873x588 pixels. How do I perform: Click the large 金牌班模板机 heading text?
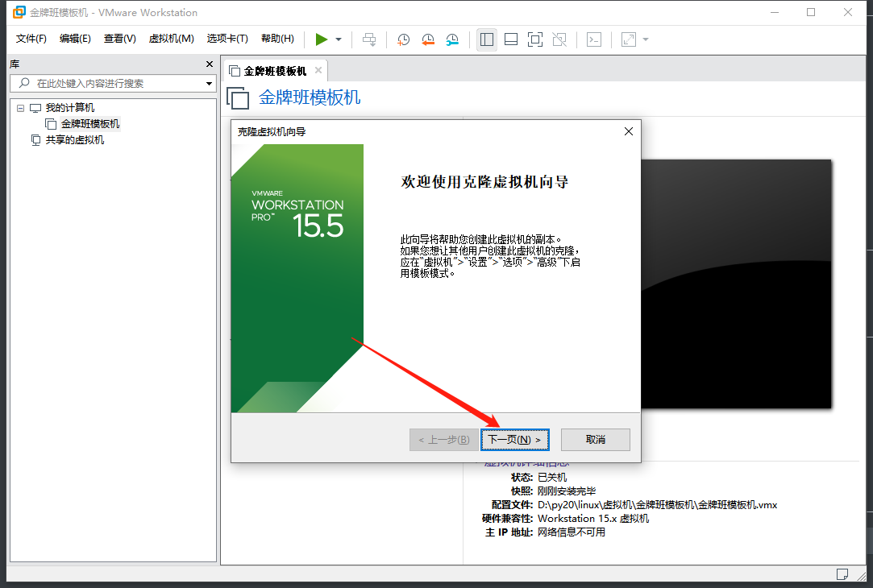[x=310, y=98]
